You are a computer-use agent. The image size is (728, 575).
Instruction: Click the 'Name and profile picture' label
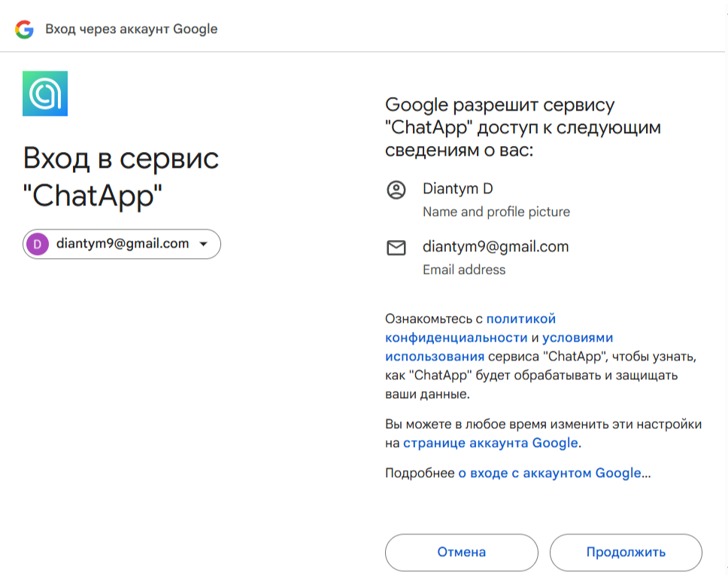(x=496, y=211)
